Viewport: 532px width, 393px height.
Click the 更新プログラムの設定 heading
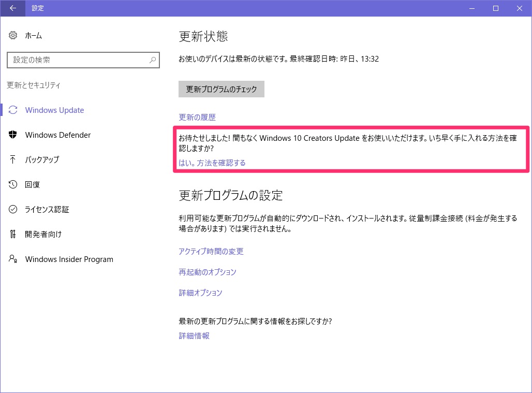(x=231, y=196)
